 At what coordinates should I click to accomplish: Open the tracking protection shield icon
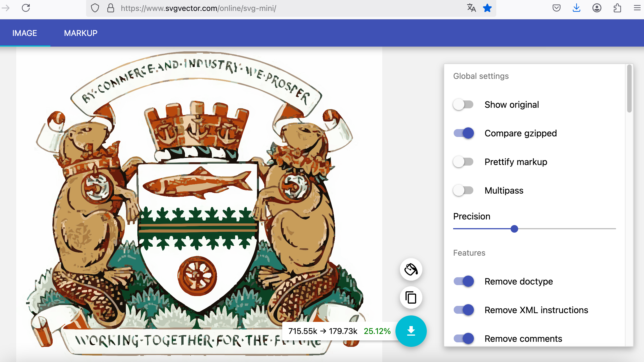[95, 8]
